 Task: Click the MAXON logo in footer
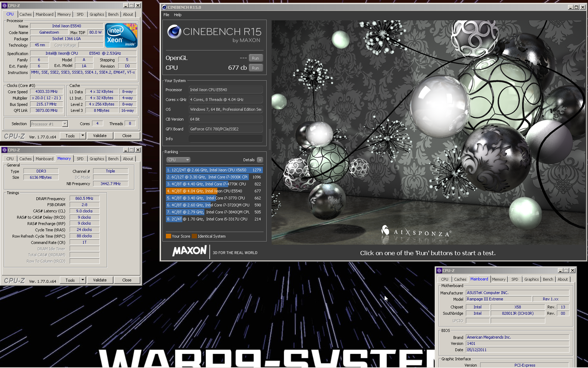click(x=189, y=251)
